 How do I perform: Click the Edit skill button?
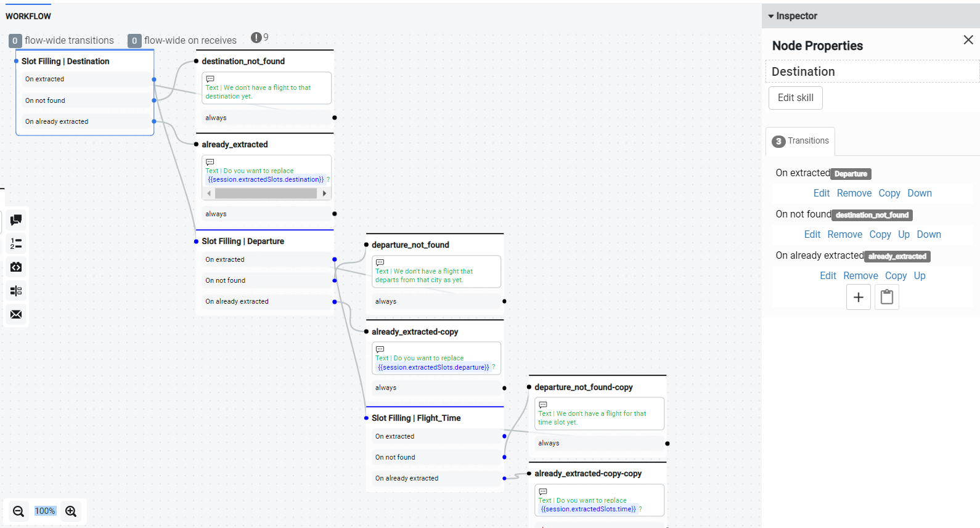coord(795,98)
